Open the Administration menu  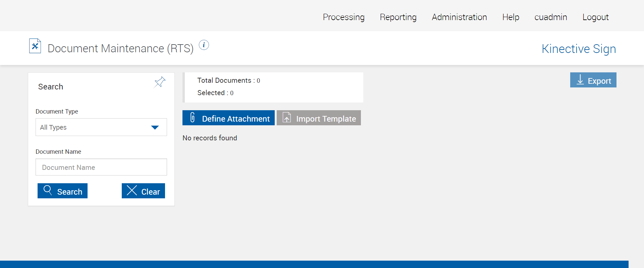459,17
